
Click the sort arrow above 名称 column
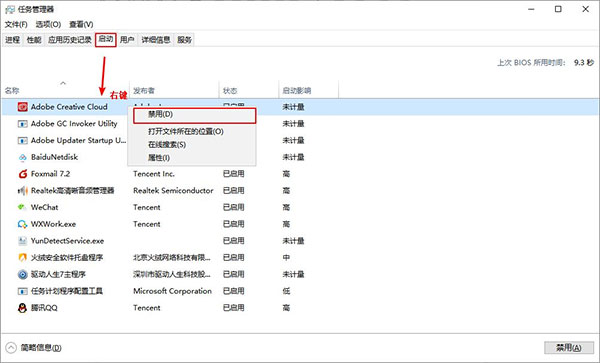63,83
